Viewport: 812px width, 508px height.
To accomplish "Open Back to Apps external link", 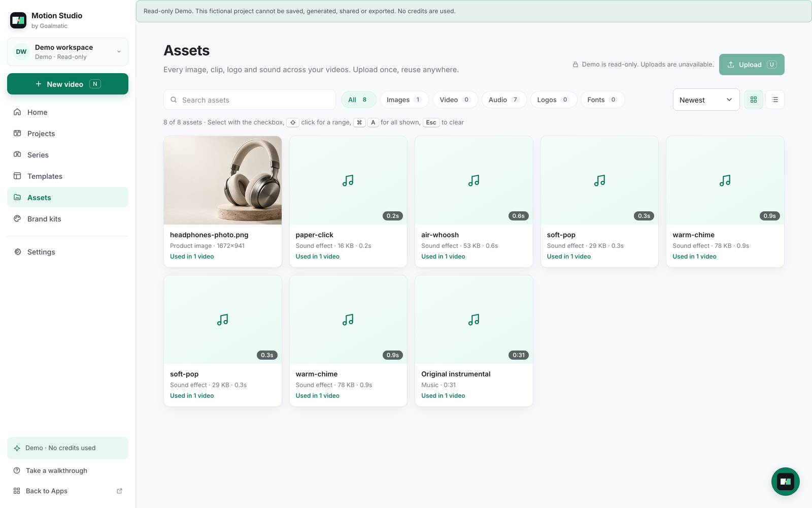I will (x=67, y=491).
